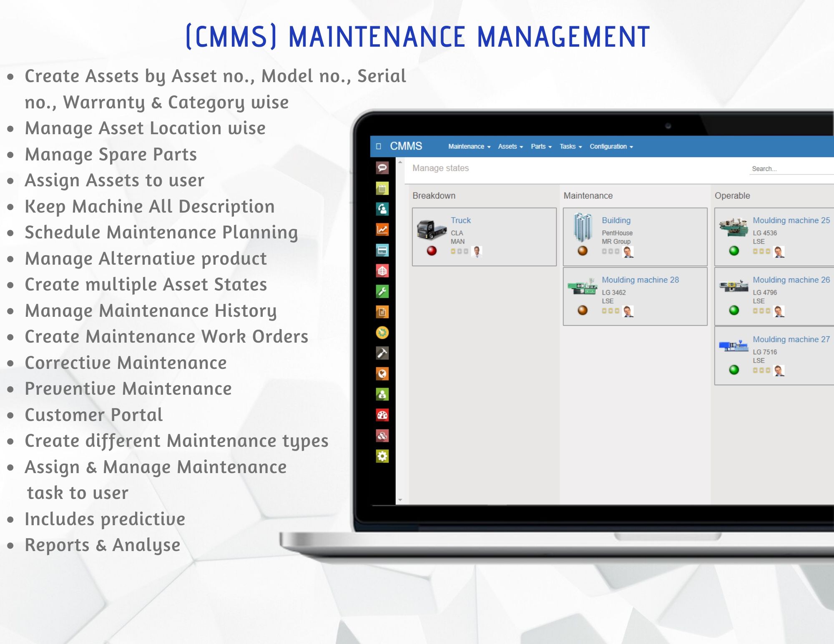Open the Calendar app in sidebar

382,188
